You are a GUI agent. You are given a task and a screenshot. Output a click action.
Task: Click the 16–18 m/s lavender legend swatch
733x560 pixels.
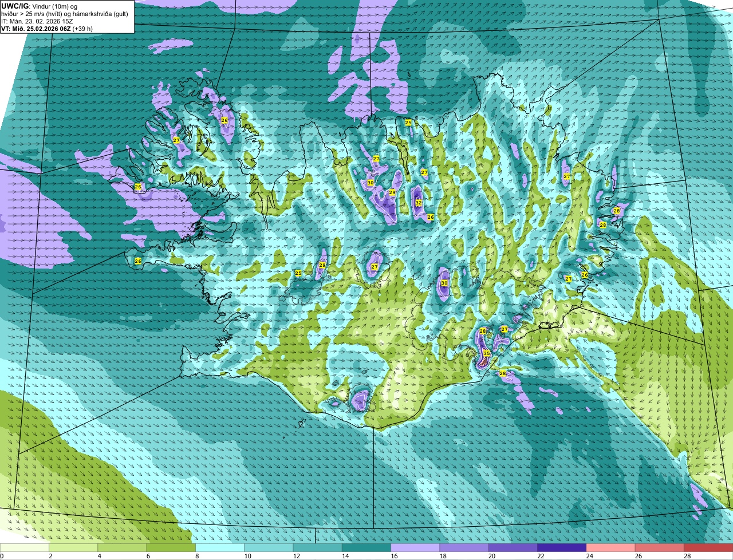[416, 547]
